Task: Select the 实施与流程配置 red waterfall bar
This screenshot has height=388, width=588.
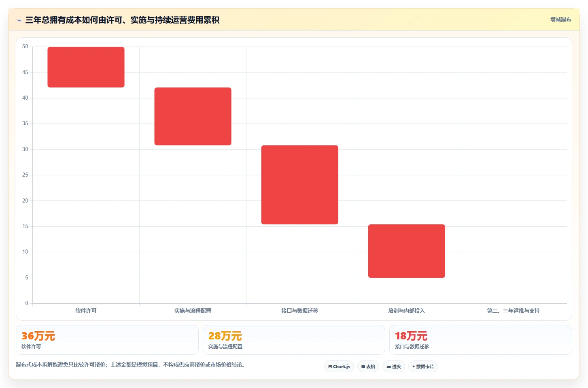Action: pos(193,116)
